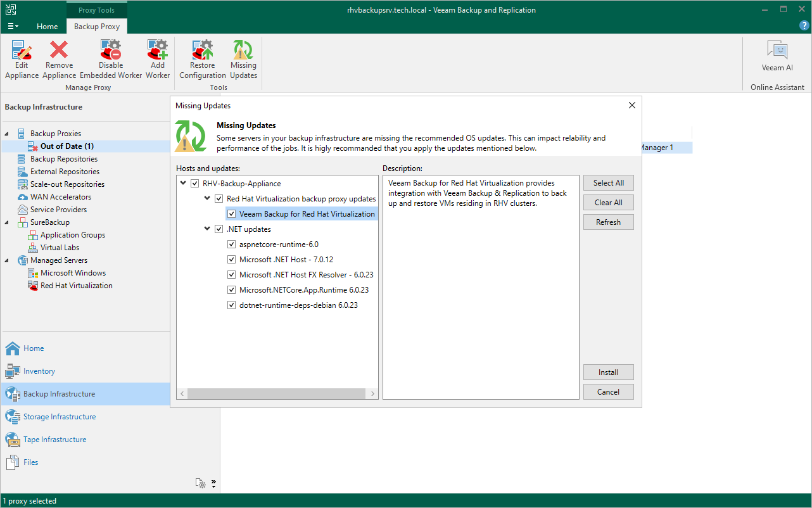812x508 pixels.
Task: Select WAN Accelerators node
Action: pyautogui.click(x=61, y=197)
